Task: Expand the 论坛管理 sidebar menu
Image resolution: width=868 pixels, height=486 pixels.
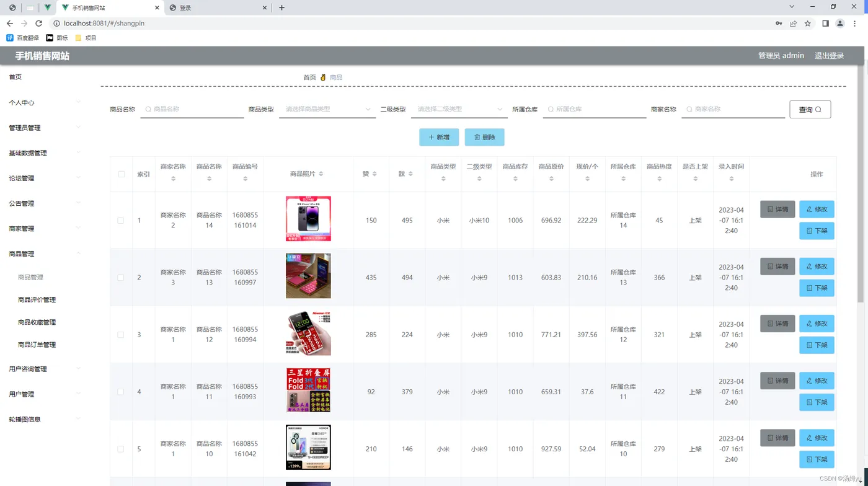Action: click(x=45, y=178)
